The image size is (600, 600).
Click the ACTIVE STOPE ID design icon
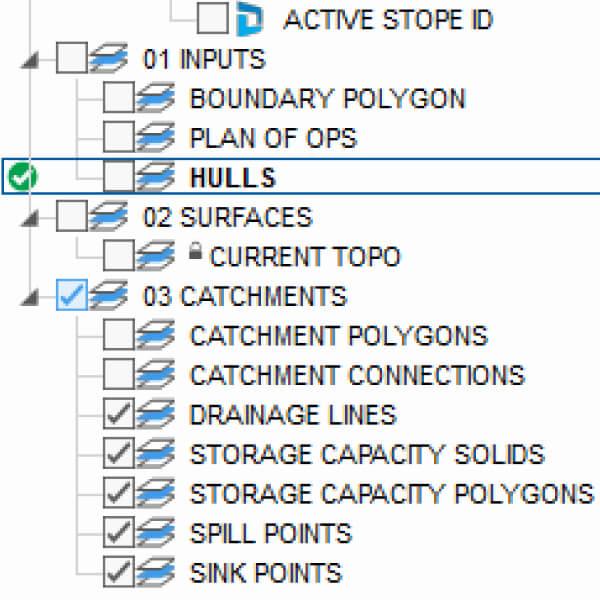[x=249, y=19]
